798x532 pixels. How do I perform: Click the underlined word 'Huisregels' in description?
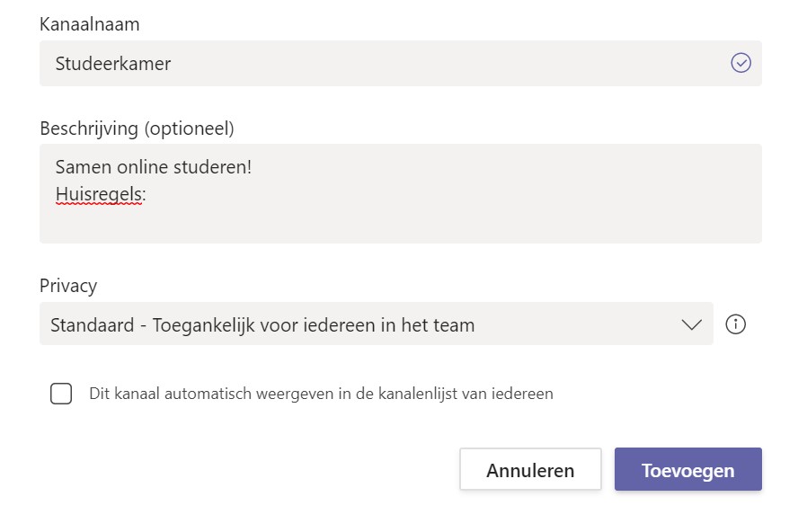pos(98,194)
